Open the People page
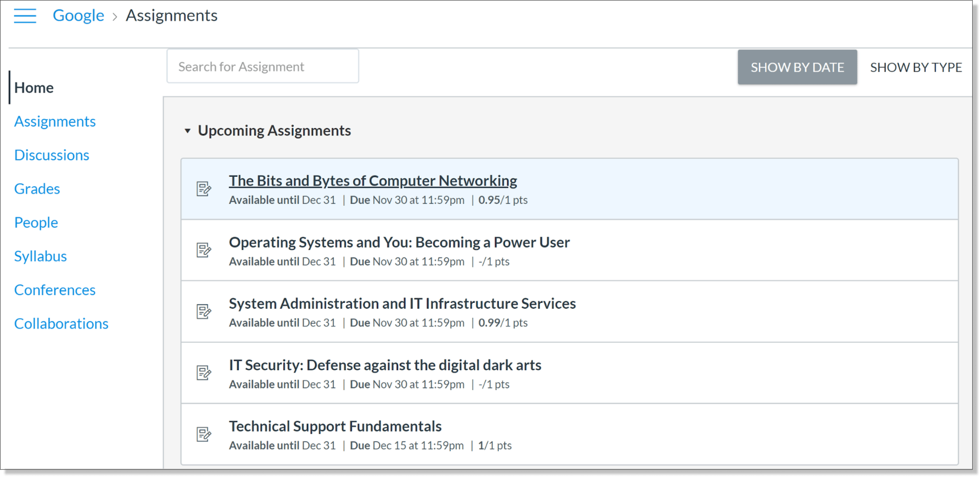980x477 pixels. coord(36,222)
